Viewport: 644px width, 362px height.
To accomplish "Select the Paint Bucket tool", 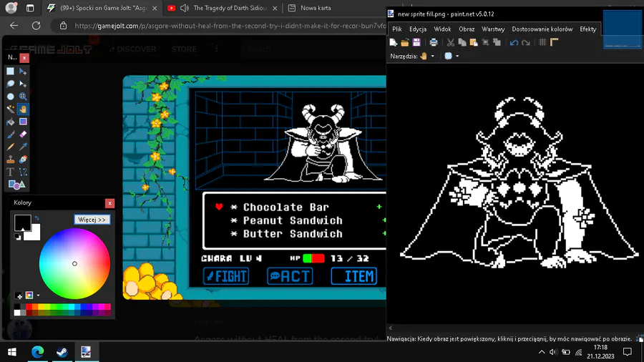I will point(10,122).
